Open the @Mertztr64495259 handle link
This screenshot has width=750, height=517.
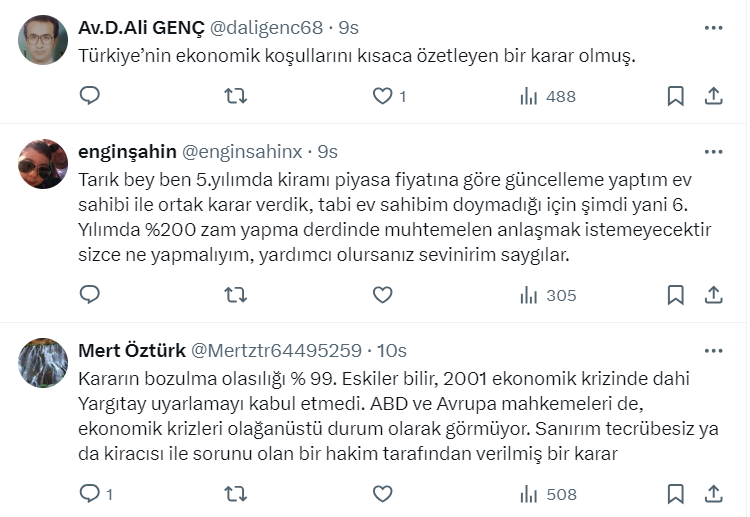point(276,351)
